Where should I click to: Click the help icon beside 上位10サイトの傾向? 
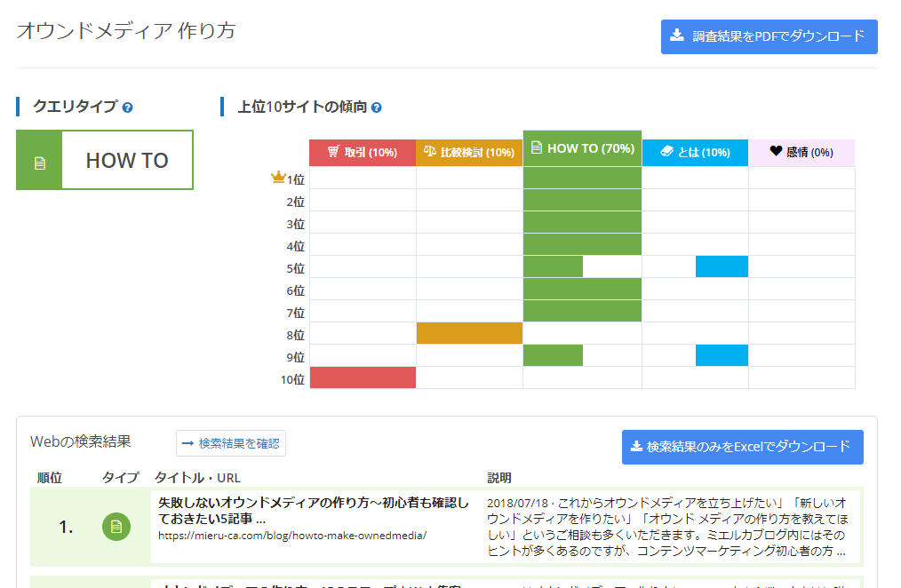pos(377,107)
